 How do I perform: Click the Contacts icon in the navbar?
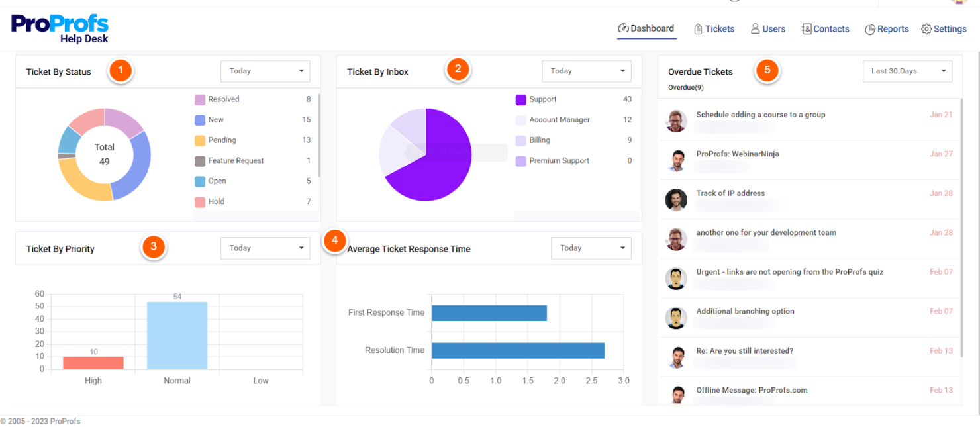click(807, 28)
